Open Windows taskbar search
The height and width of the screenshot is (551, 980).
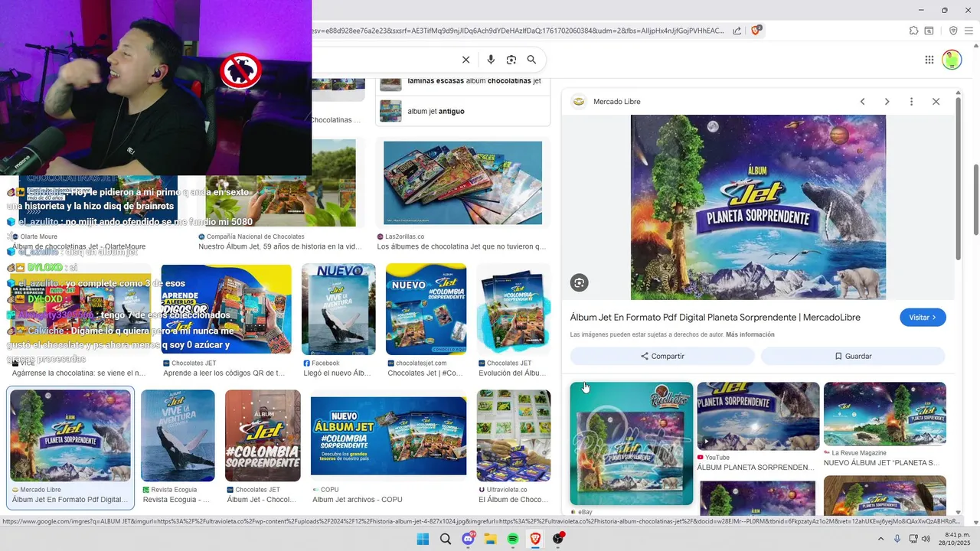(x=446, y=539)
